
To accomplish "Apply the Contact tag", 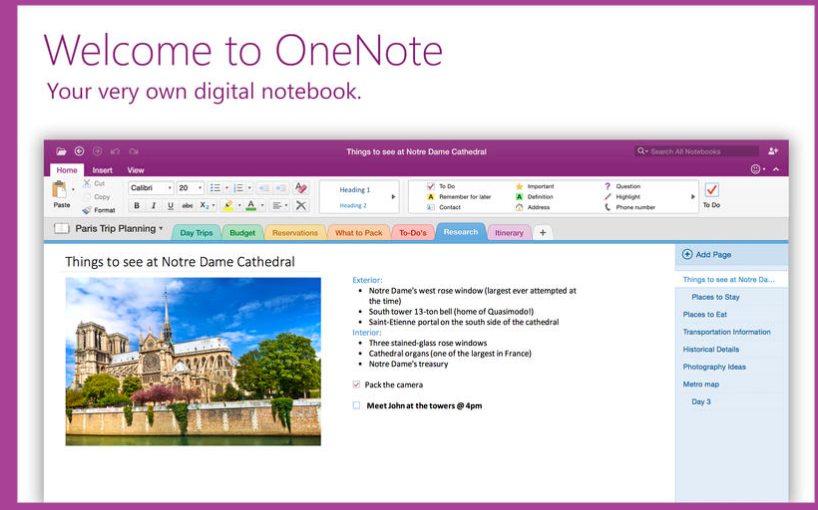I will click(443, 207).
